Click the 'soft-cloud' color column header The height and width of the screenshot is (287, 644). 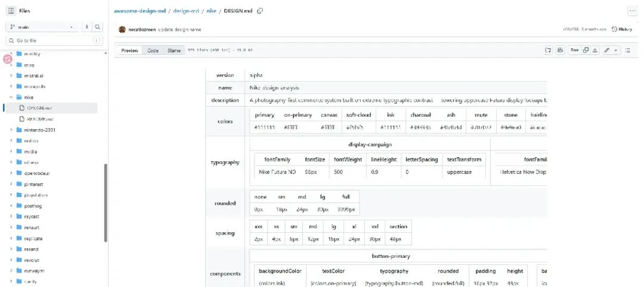(358, 115)
